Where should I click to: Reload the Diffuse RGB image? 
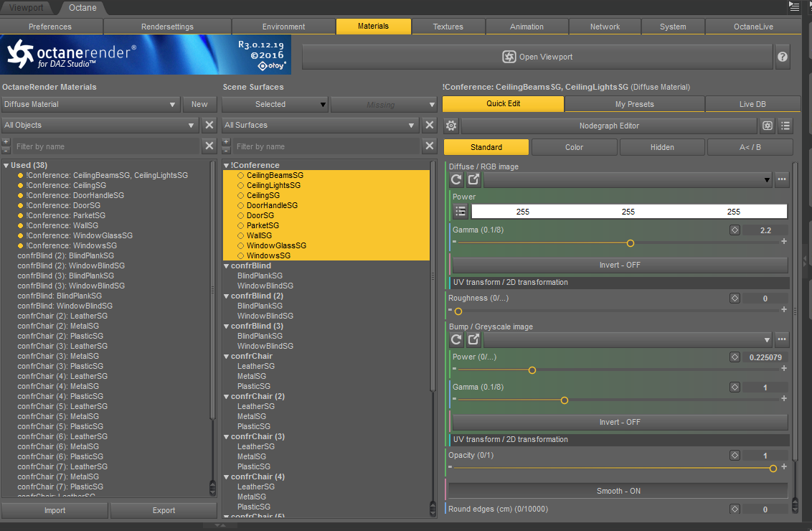456,180
